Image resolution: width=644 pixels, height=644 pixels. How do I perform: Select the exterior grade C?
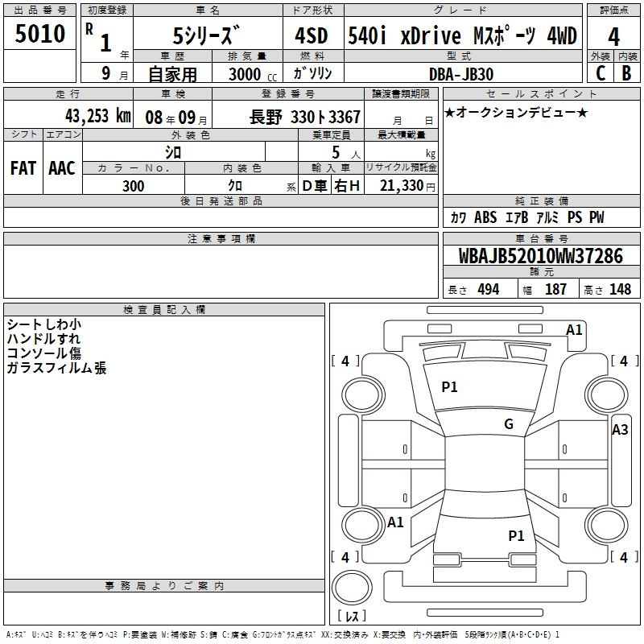pos(601,73)
